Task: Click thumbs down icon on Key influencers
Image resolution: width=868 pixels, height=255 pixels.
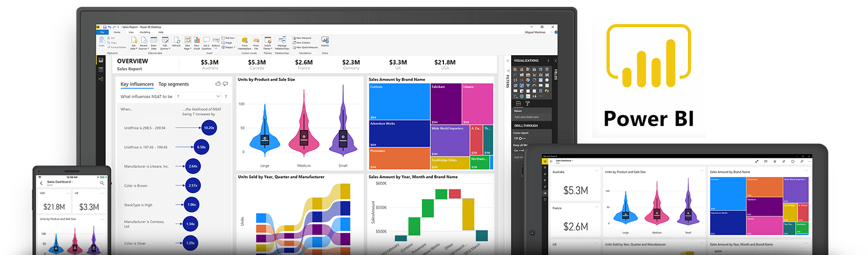Action: pos(226,84)
